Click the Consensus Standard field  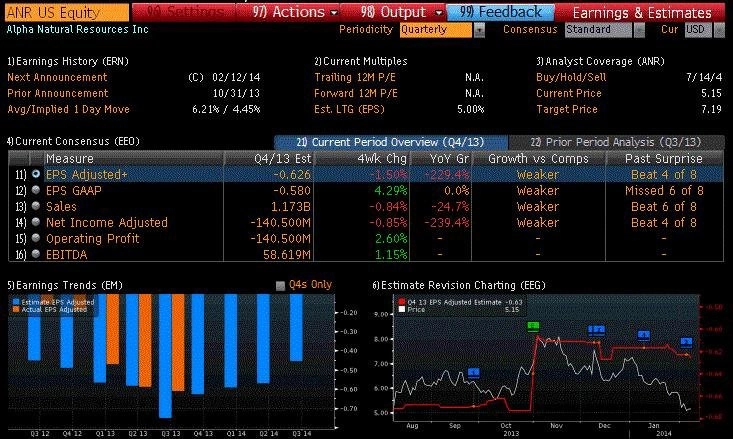(598, 30)
